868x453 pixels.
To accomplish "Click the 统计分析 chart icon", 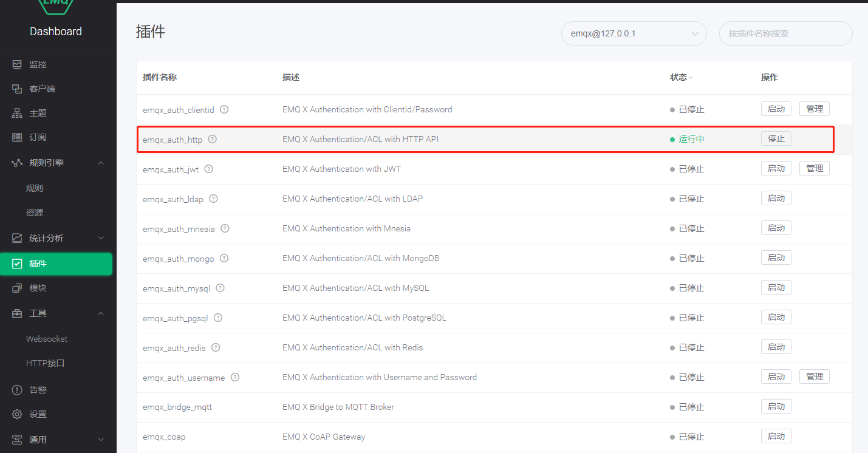I will [17, 238].
